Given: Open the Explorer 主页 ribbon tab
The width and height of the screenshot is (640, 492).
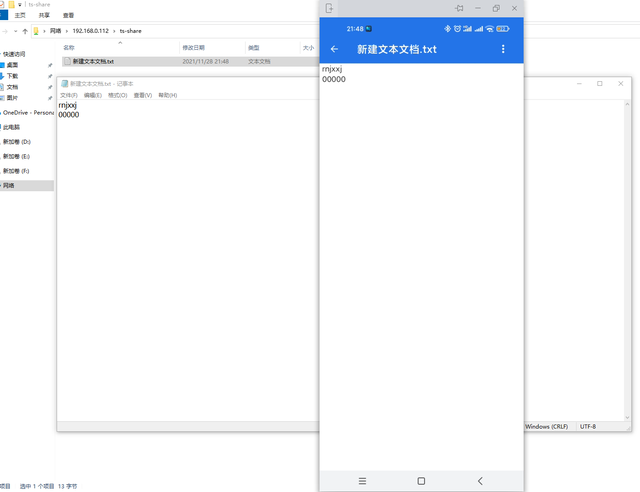Looking at the screenshot, I should pyautogui.click(x=20, y=15).
